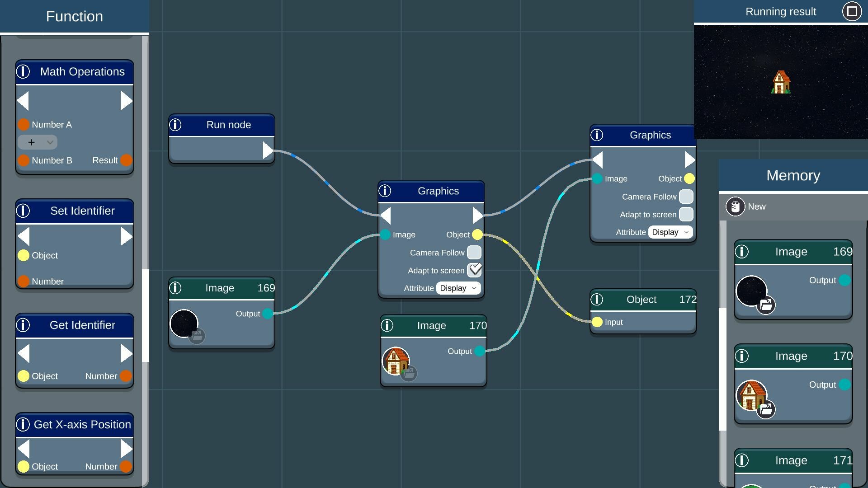Click the info icon on the central Graphics node
Screen dimensions: 868x488
(385, 191)
